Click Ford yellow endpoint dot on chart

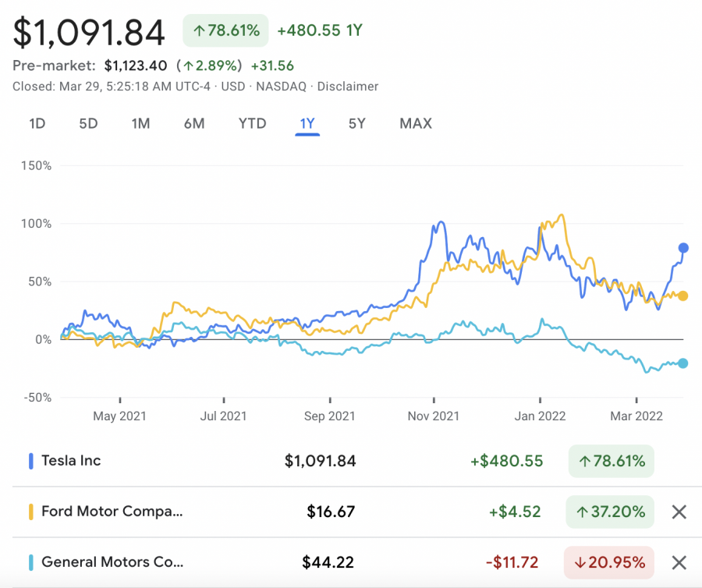pyautogui.click(x=682, y=296)
